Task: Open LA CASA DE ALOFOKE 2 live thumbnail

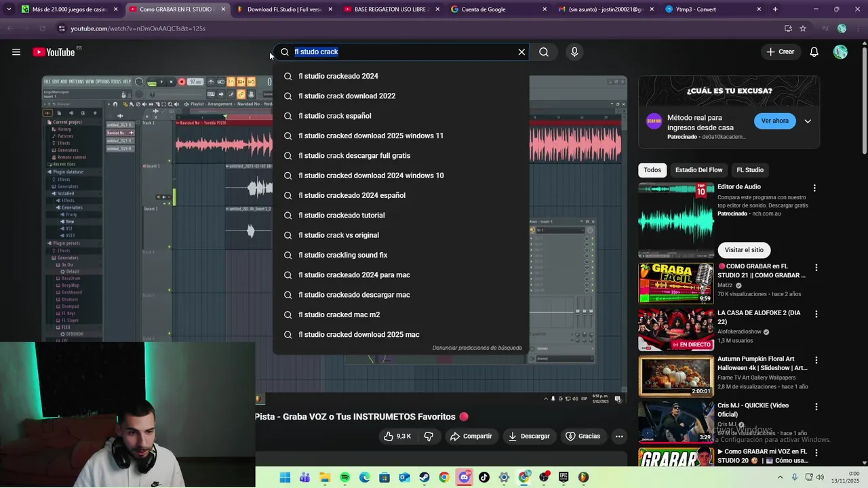Action: pyautogui.click(x=676, y=330)
